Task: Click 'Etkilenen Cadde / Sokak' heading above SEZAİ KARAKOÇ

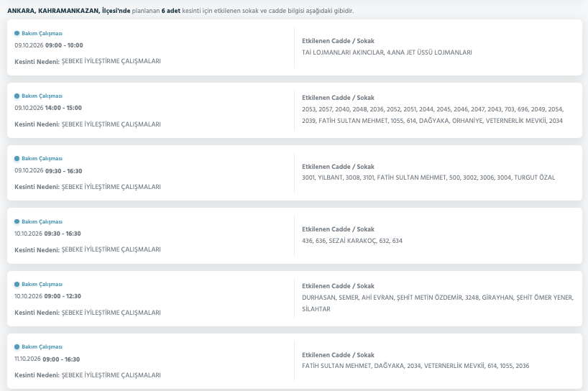Action: pyautogui.click(x=339, y=229)
